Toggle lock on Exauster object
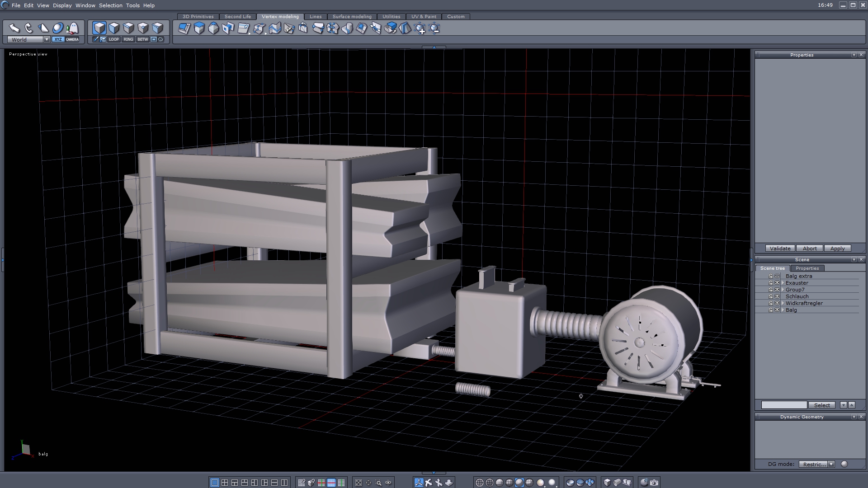 [771, 283]
